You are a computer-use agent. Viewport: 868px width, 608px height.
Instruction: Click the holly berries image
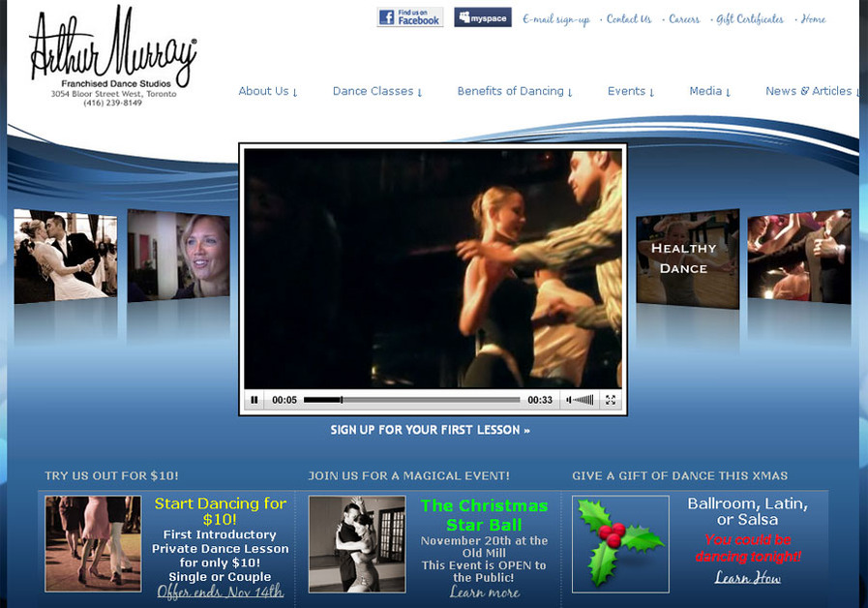(620, 544)
